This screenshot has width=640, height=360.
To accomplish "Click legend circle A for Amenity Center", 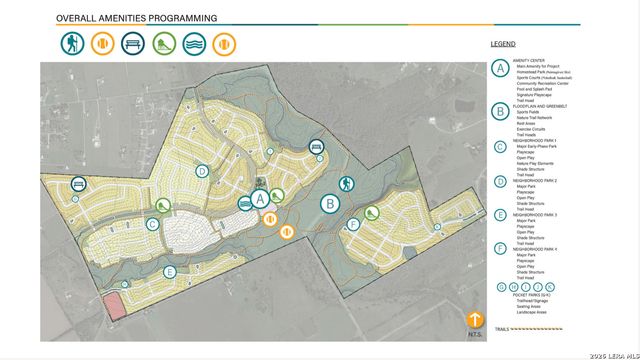I will [x=500, y=68].
